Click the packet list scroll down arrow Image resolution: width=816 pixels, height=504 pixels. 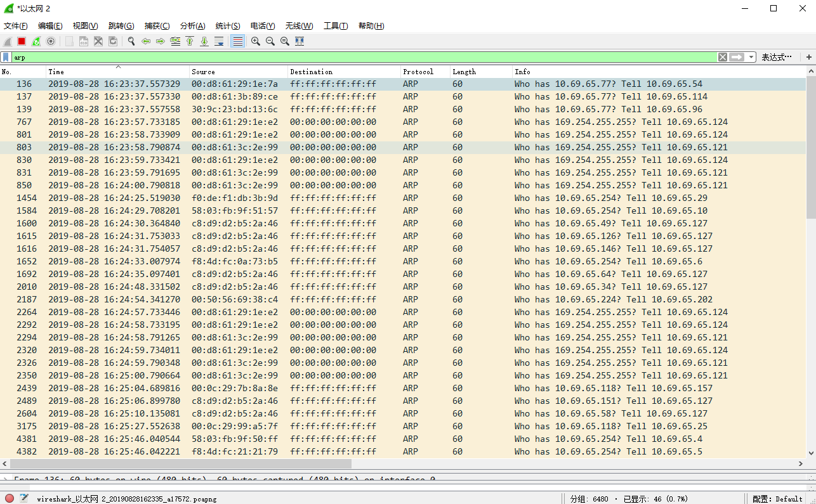point(811,453)
